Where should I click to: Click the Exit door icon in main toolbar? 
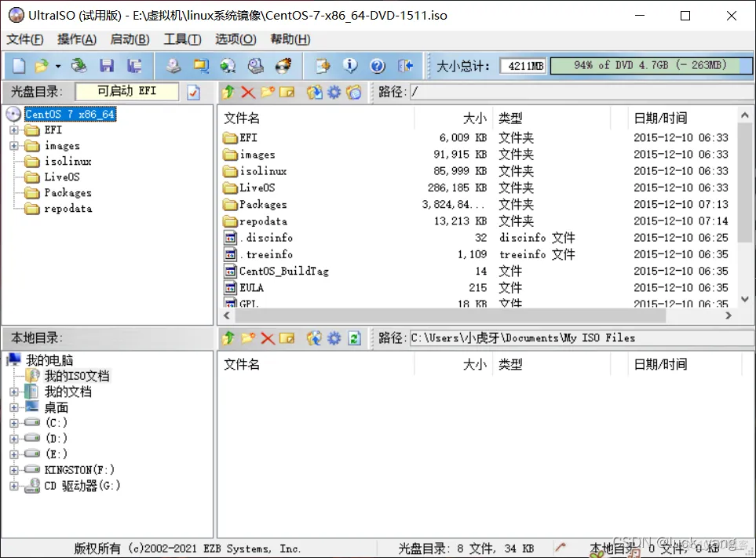405,66
